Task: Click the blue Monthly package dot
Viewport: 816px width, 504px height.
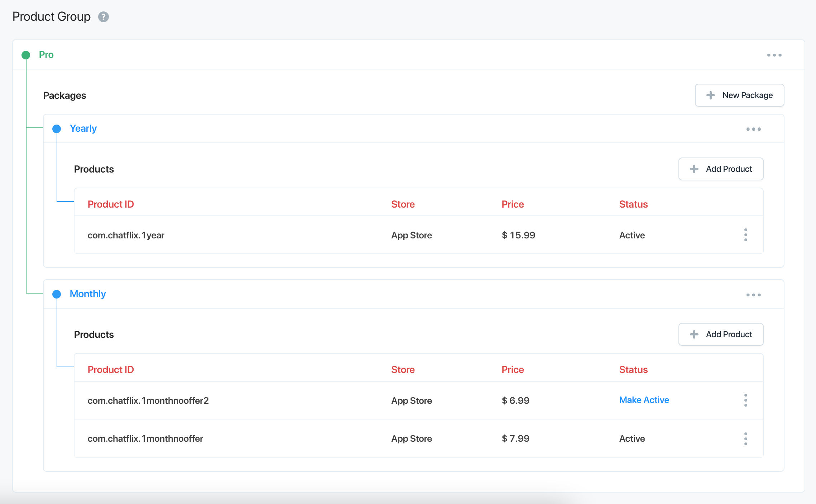Action: (x=57, y=294)
